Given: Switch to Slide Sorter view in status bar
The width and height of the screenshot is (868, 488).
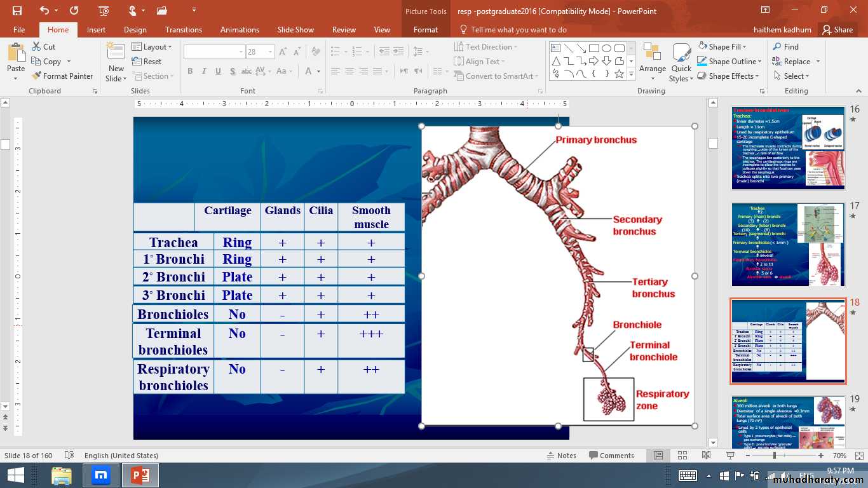Looking at the screenshot, I should pos(682,456).
